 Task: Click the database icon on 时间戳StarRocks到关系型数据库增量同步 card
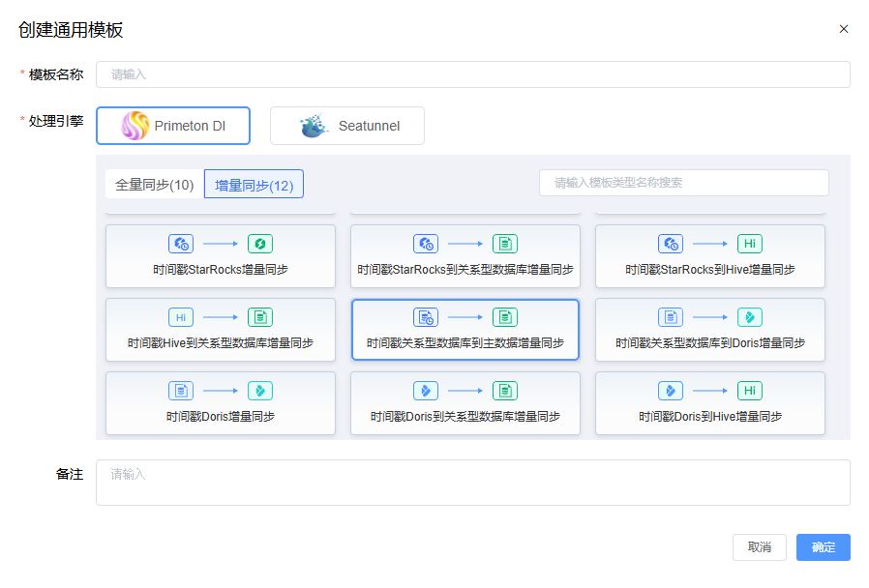[504, 244]
